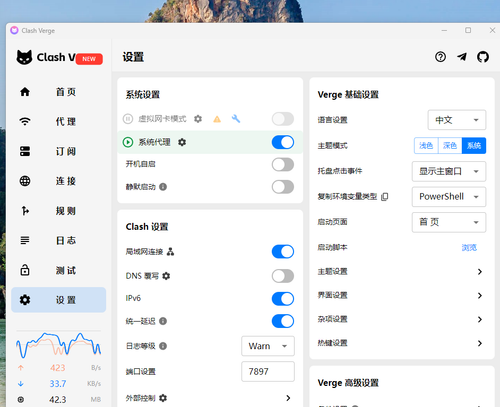
Task: Open external controller gear settings
Action: coord(163,398)
